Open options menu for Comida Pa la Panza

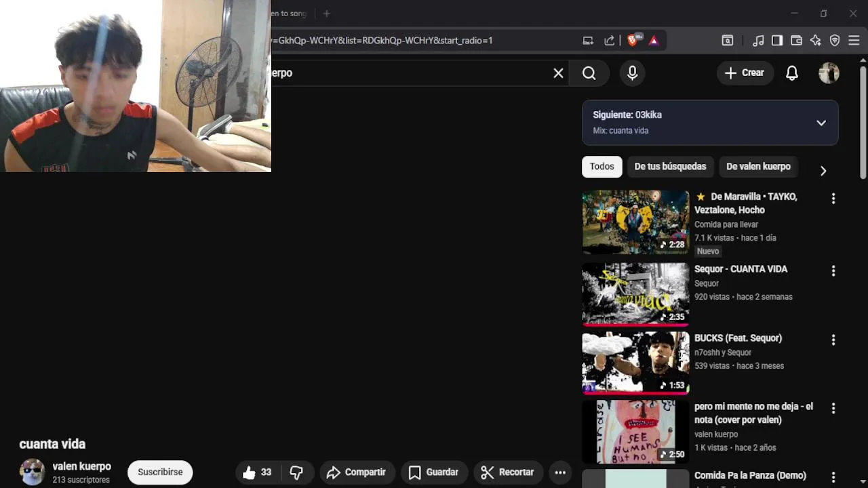point(833,478)
